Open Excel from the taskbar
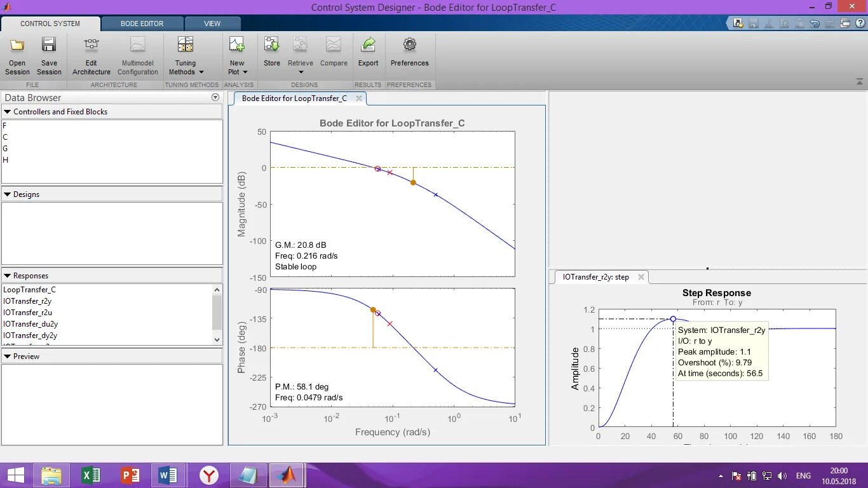 [x=92, y=475]
